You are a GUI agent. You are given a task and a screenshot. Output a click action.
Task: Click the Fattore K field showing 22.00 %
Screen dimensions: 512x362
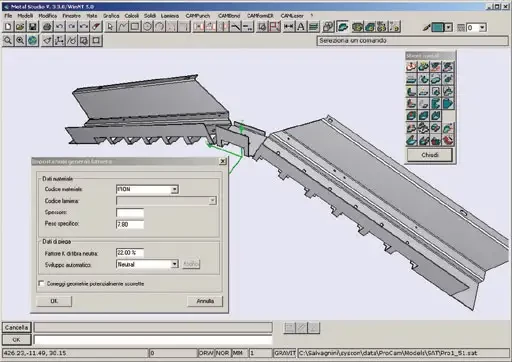coord(130,253)
